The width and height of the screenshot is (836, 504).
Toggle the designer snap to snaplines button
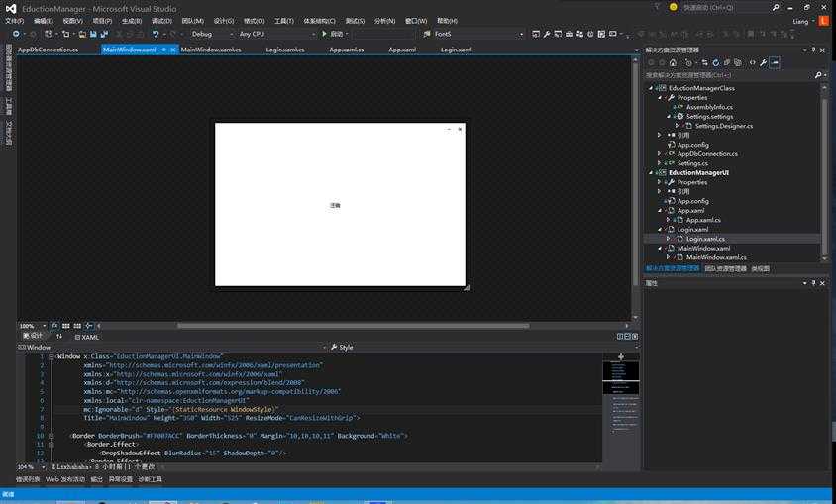pos(89,326)
